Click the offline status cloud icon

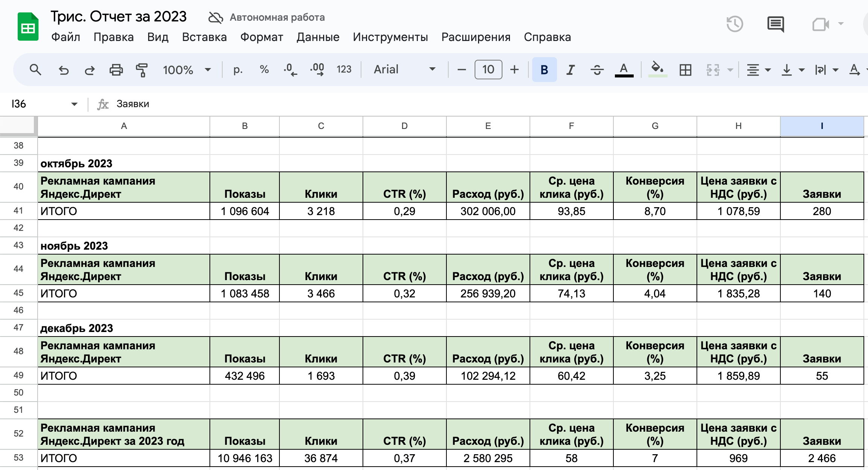pos(215,17)
